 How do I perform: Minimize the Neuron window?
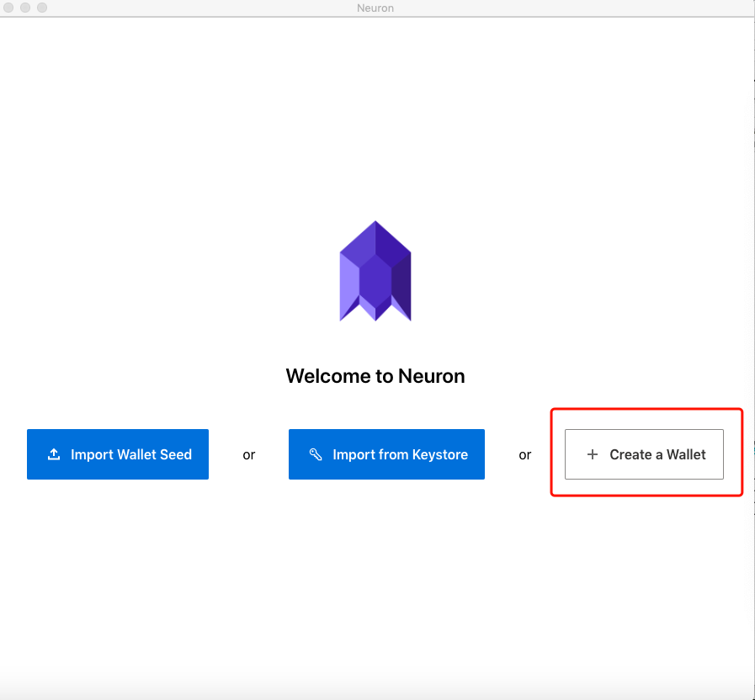[25, 8]
